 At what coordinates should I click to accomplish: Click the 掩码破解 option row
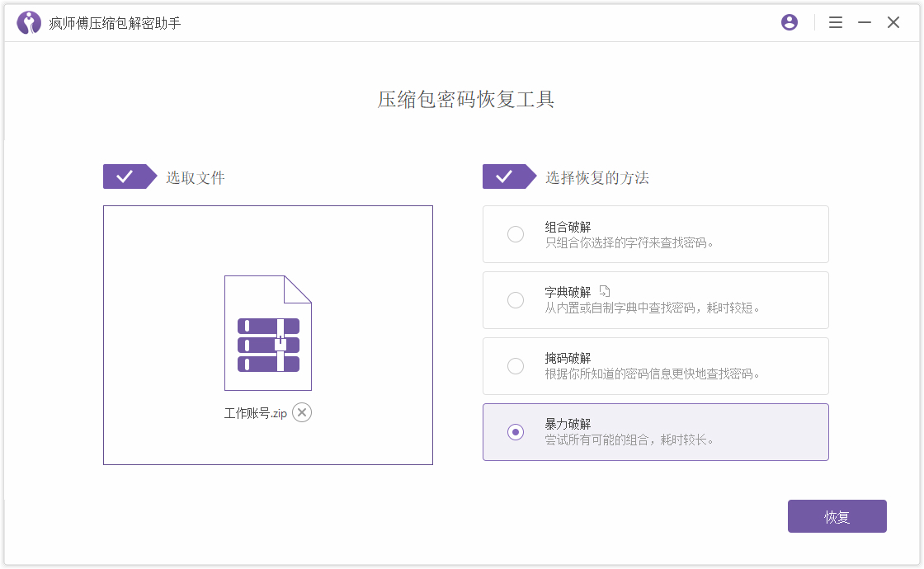tap(656, 366)
